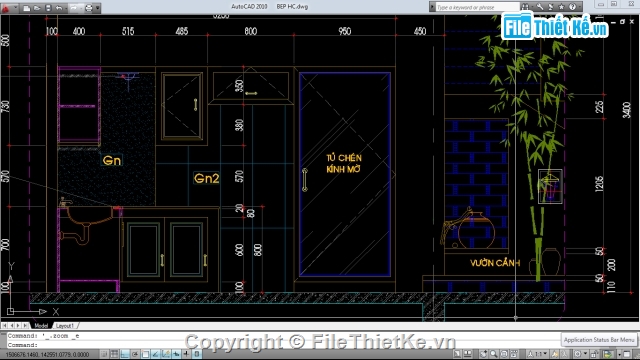Viewport: 640px width, 360px height.
Task: Click the binoculars search icon
Action: coord(525,7)
